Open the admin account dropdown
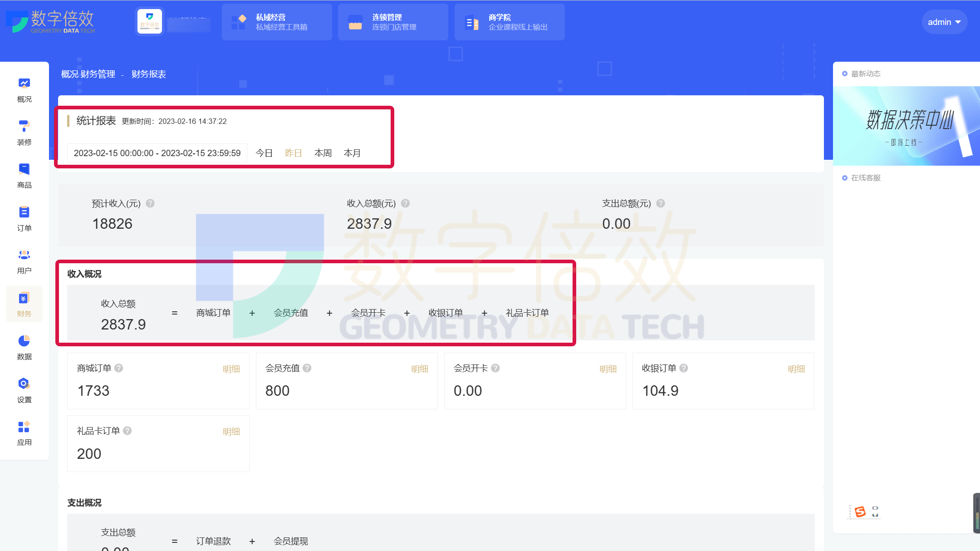This screenshot has height=551, width=980. tap(944, 22)
